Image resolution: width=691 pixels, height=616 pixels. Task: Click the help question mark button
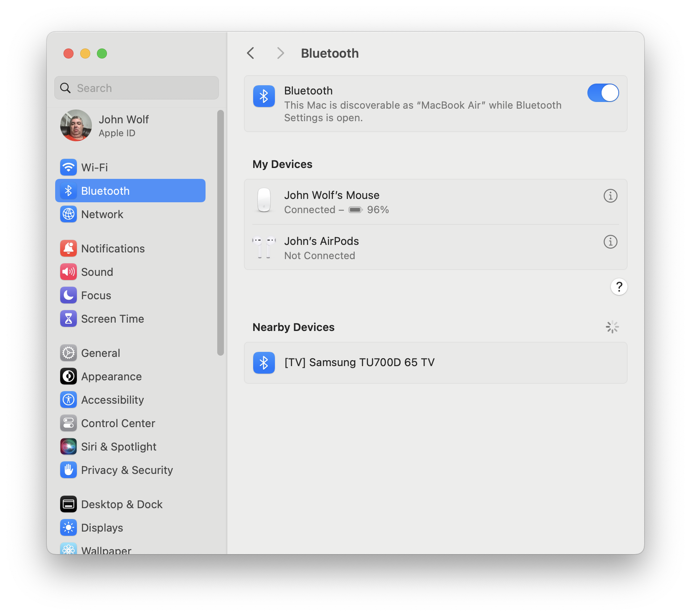tap(619, 287)
